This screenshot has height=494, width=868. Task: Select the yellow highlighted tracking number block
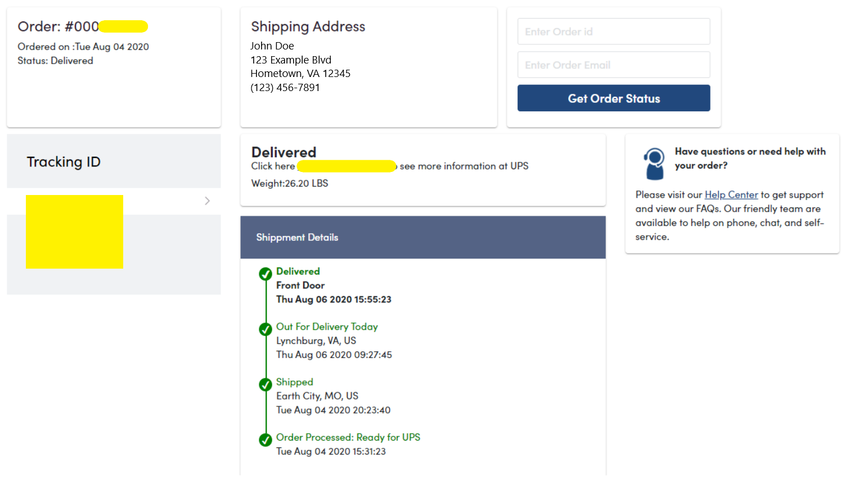(x=74, y=232)
